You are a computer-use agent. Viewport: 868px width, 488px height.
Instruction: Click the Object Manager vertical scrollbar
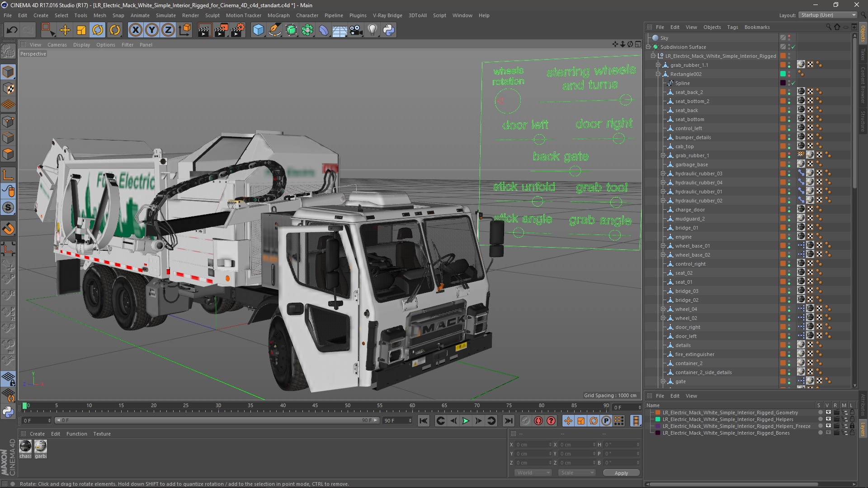[854, 113]
